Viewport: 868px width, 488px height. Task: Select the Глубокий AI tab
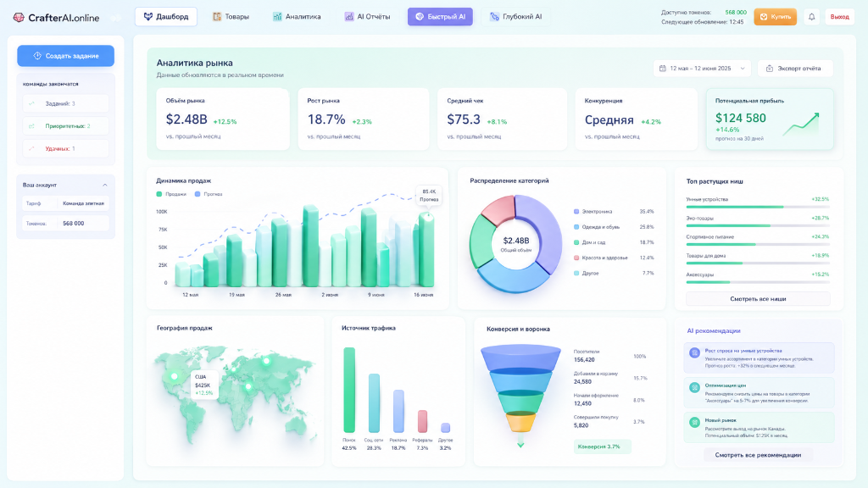[516, 17]
